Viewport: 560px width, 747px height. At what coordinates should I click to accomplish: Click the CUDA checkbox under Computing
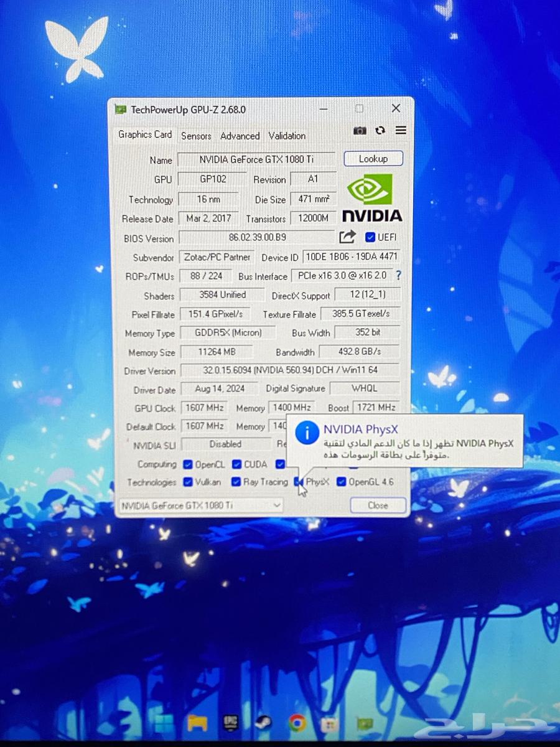click(x=236, y=464)
